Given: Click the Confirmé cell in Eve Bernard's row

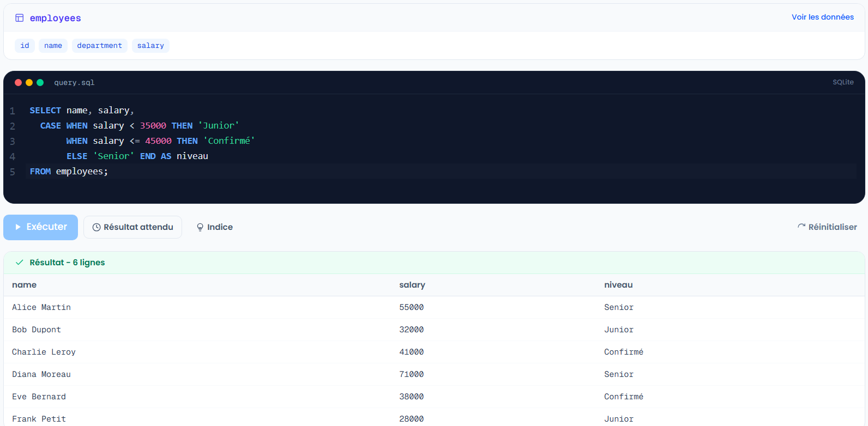Looking at the screenshot, I should point(624,397).
